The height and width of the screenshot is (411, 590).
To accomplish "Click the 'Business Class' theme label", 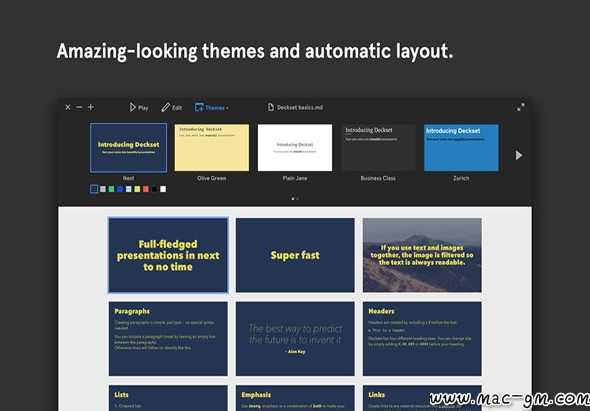I will coord(378,178).
